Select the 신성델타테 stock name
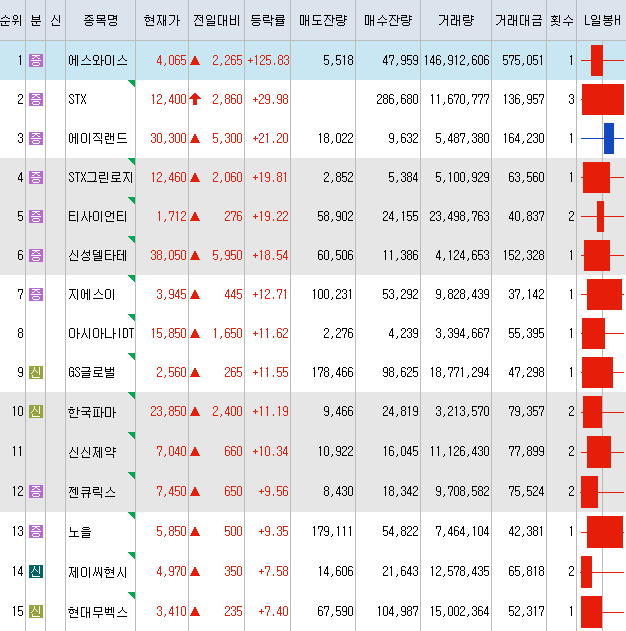The height and width of the screenshot is (631, 626). tap(98, 256)
